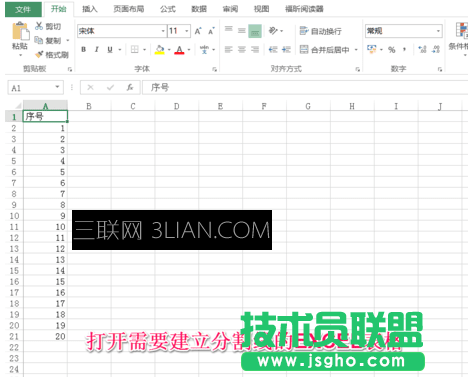Toggle italic formatting I

pos(97,50)
